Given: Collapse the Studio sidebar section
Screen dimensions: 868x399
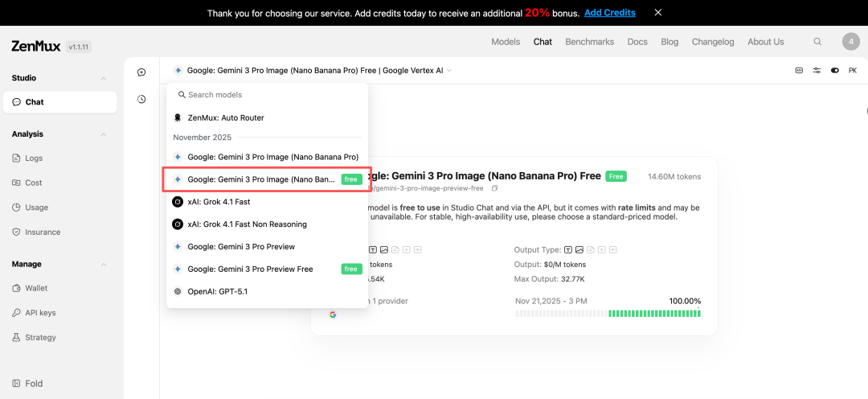Looking at the screenshot, I should [104, 79].
